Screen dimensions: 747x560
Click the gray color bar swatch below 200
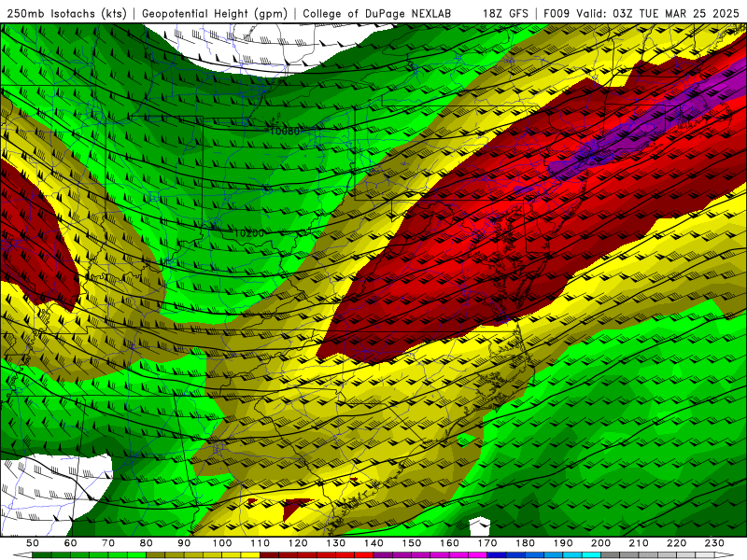pos(611,555)
